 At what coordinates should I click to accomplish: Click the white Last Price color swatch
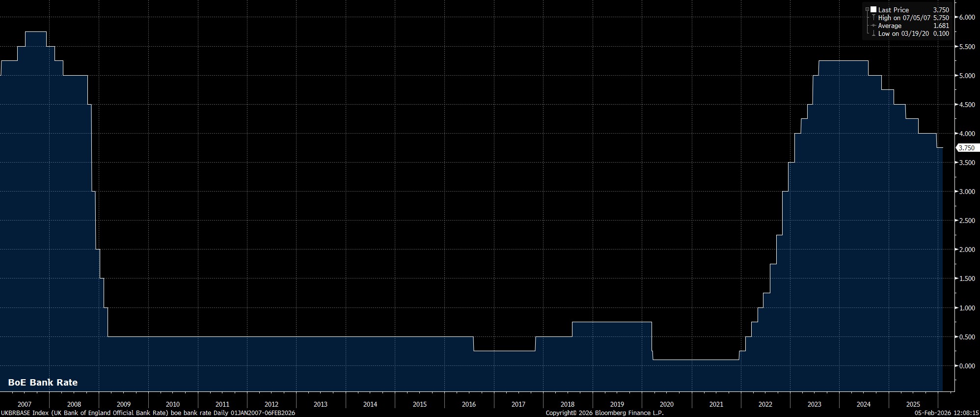pyautogui.click(x=873, y=10)
